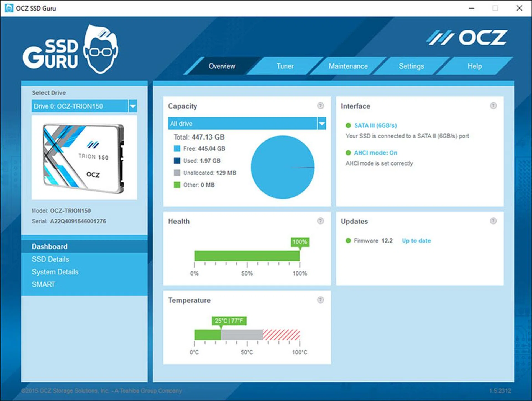The image size is (532, 401).
Task: Click the Health panel help icon
Action: click(320, 221)
